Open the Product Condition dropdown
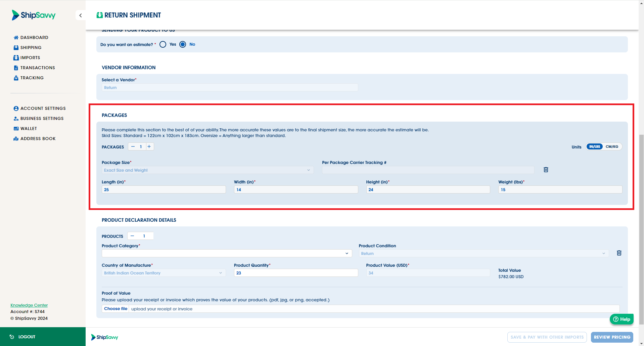 point(484,254)
